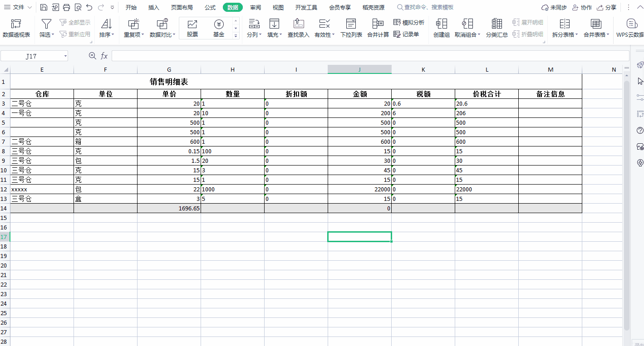Click the 重新应用 reapply filter button

pos(75,34)
